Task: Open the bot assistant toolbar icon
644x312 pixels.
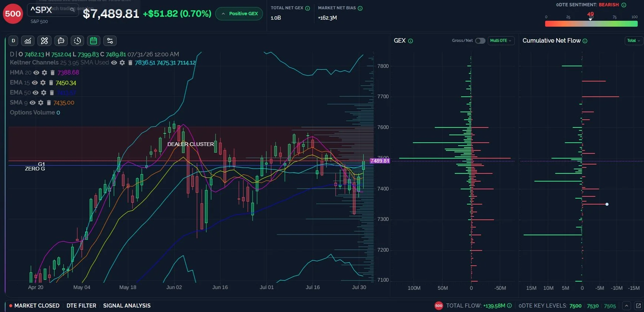Action: 61,41
